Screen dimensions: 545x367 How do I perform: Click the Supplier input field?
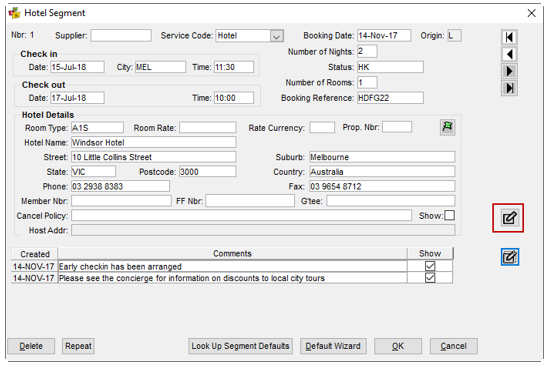coord(121,35)
